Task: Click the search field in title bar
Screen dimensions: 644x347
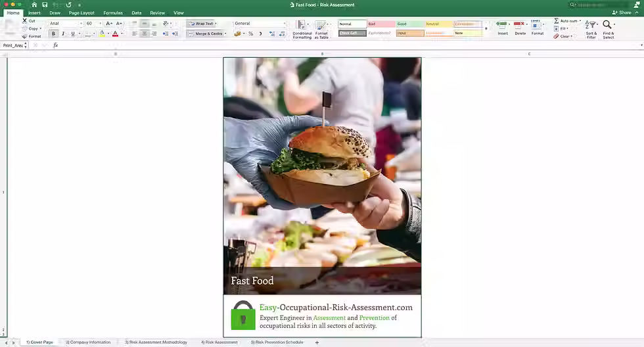Action: (599, 5)
